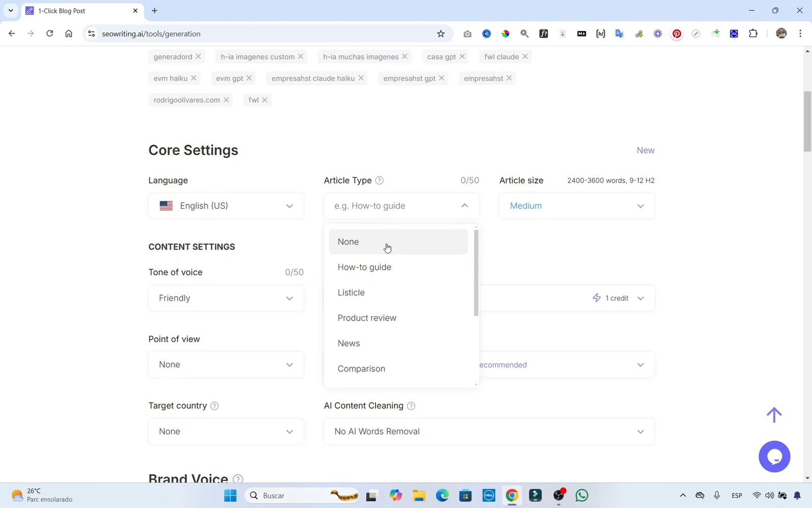The image size is (812, 508).
Task: Open the Tone of voice dropdown
Action: point(226,298)
